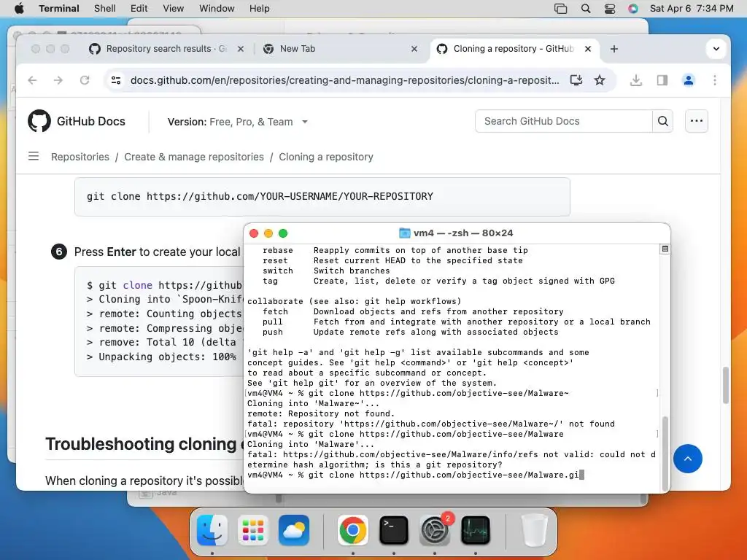
Task: Open Finder from the Dock
Action: click(212, 530)
